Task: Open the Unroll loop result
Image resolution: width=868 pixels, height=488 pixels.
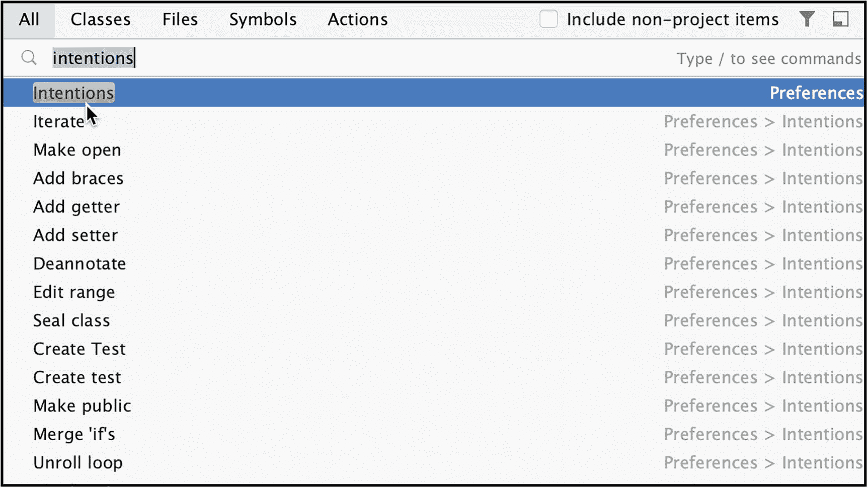Action: tap(434, 462)
